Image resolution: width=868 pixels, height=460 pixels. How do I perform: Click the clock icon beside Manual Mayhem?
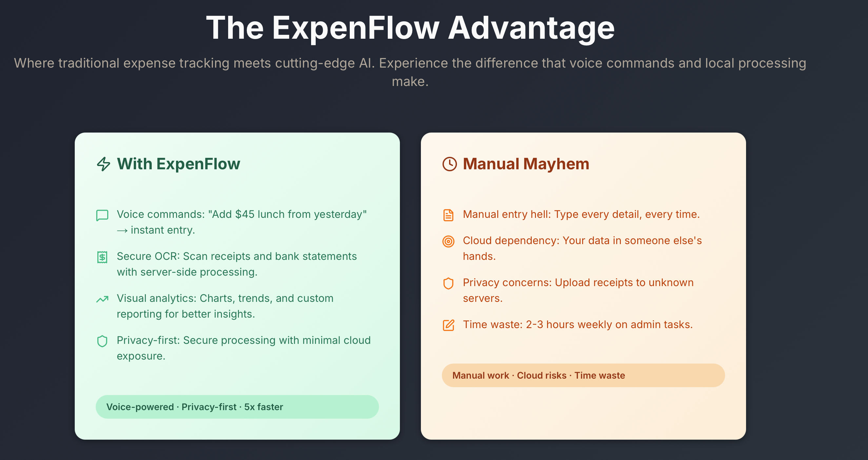pos(449,164)
